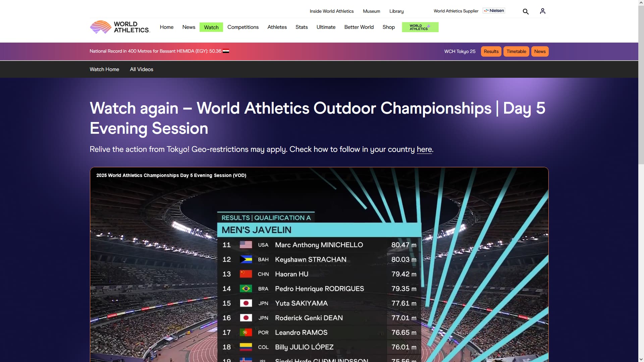This screenshot has height=362, width=644.
Task: Click the Nielsen supplier logo
Action: [494, 11]
